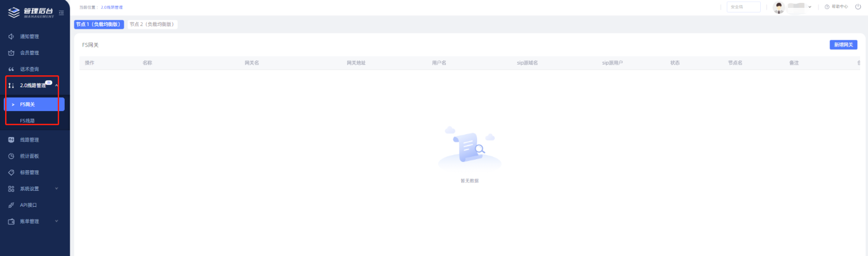Switch to the 节点 2（负载均衡版）tab

[x=152, y=24]
